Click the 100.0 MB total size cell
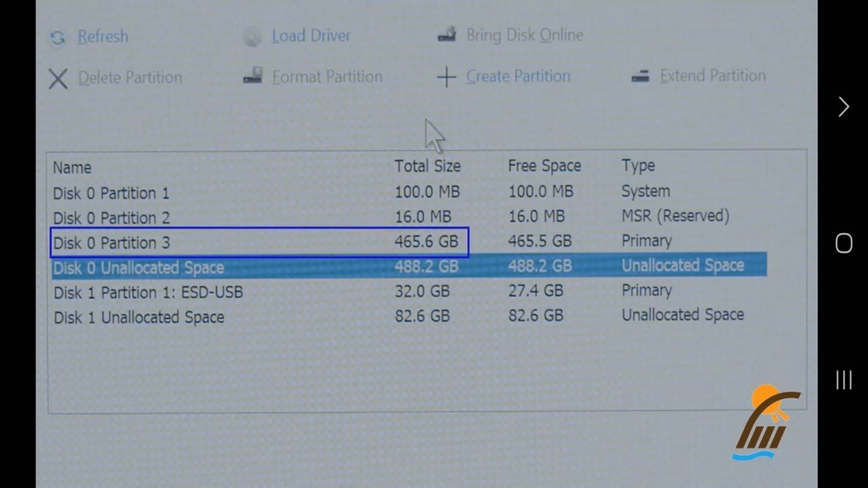This screenshot has height=488, width=868. coord(427,192)
